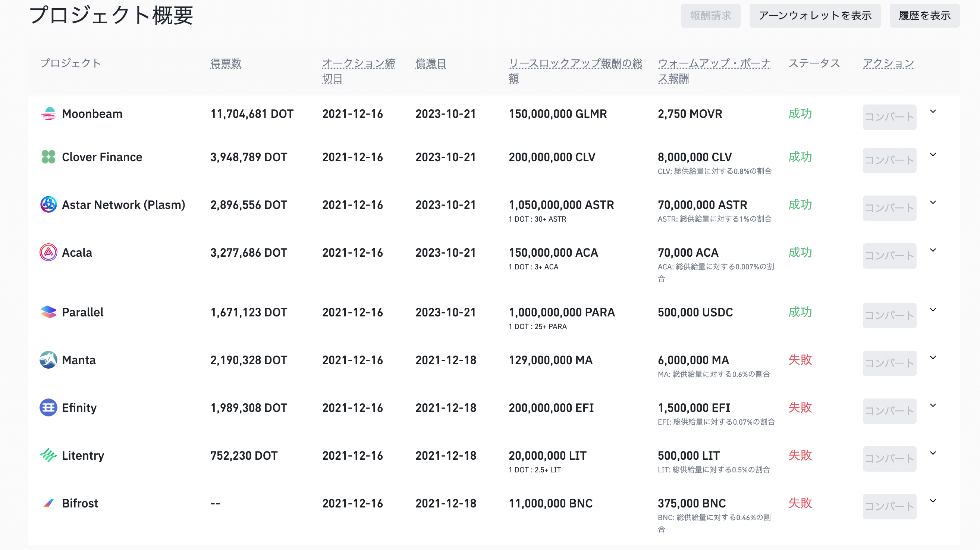The width and height of the screenshot is (980, 550).
Task: Open the 履歴を表示 history button
Action: click(x=924, y=16)
